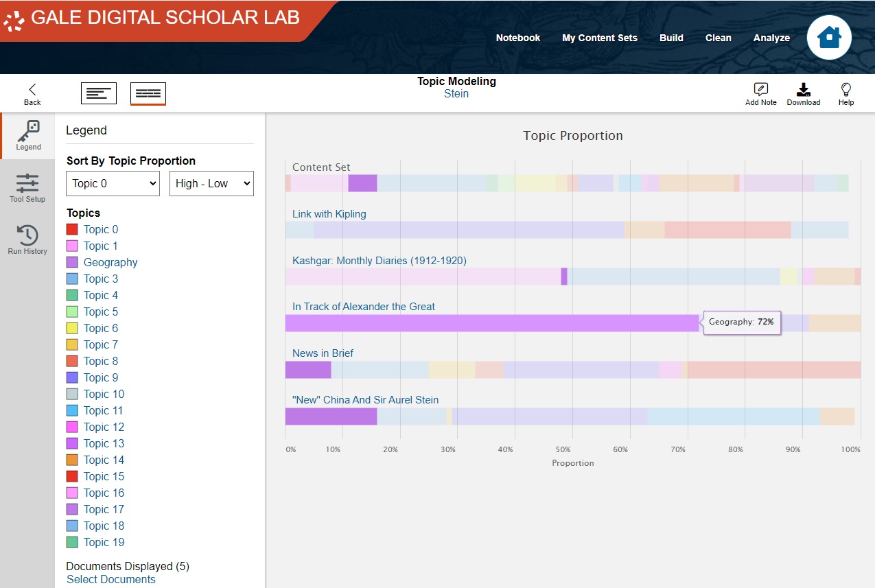The height and width of the screenshot is (588, 875).
Task: Open the Run History panel
Action: click(27, 239)
